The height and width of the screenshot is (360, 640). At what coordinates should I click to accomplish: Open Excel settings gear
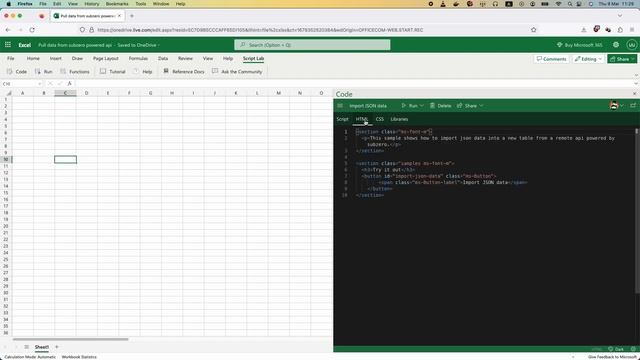point(616,45)
